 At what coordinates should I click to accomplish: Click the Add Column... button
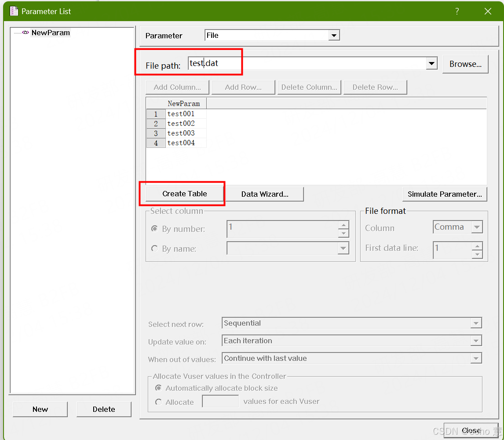[x=177, y=87]
